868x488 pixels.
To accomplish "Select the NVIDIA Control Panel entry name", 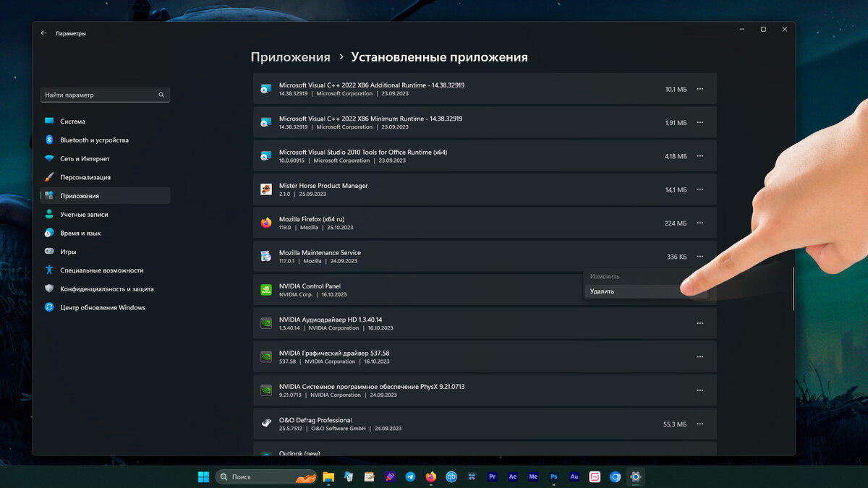I will click(x=310, y=286).
